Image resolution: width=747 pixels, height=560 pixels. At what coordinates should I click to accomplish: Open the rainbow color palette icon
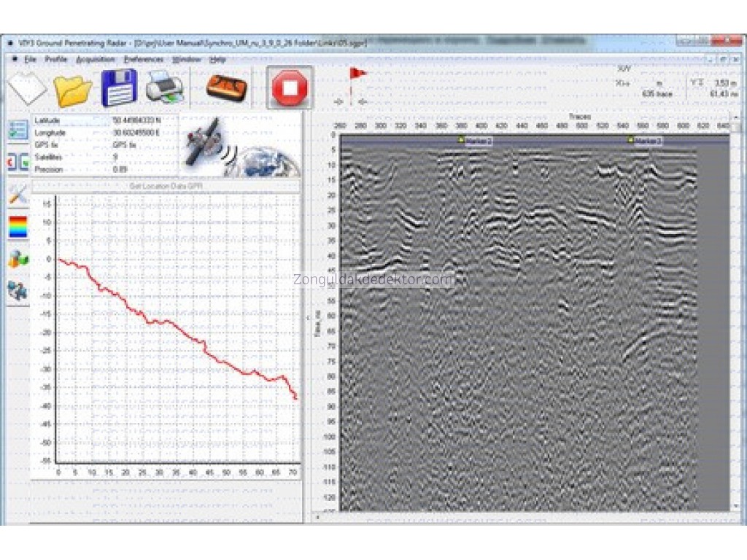point(18,227)
